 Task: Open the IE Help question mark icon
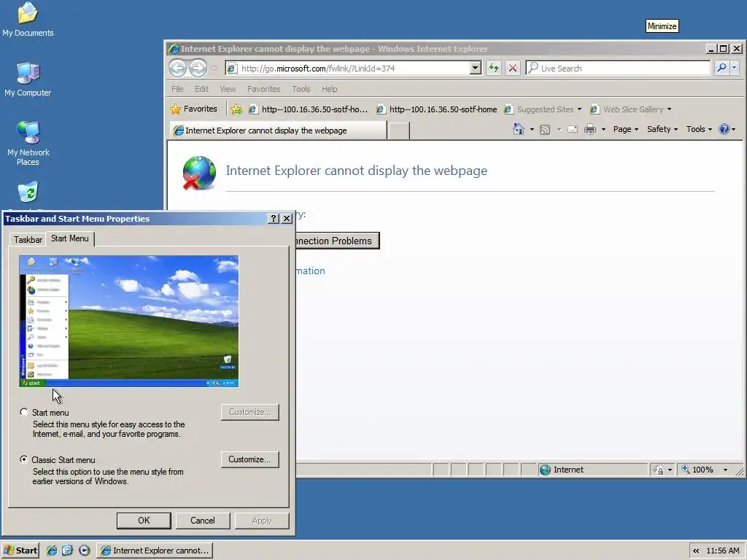click(724, 129)
